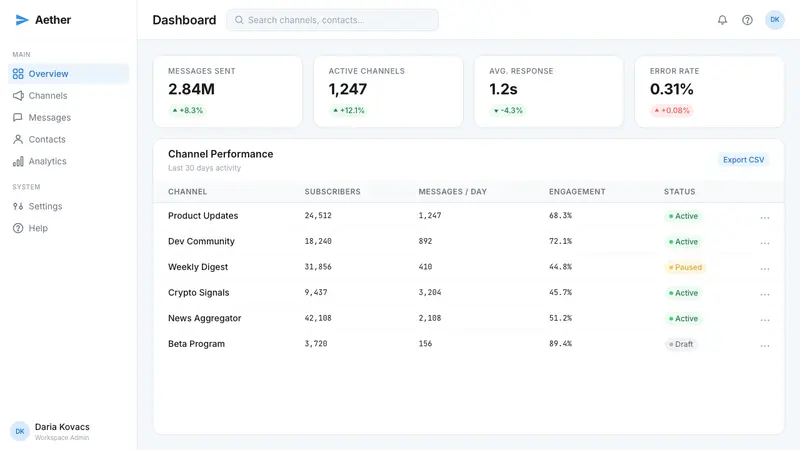Click Active status of Product Updates
The height and width of the screenshot is (450, 800).
click(683, 216)
